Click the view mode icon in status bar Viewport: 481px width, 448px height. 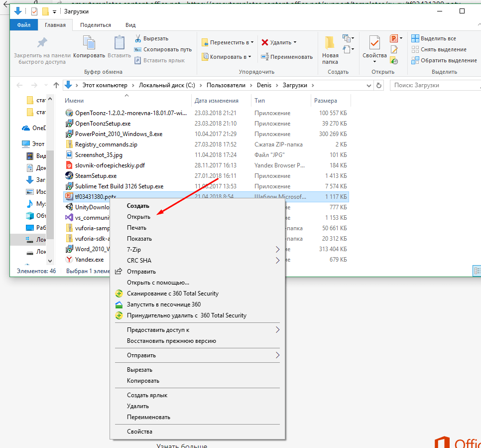click(x=477, y=271)
